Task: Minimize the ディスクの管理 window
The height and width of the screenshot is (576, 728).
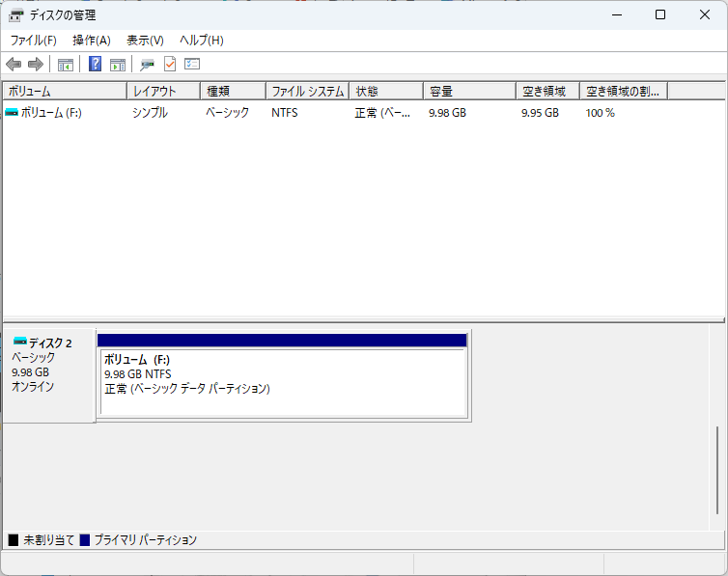Action: point(617,14)
